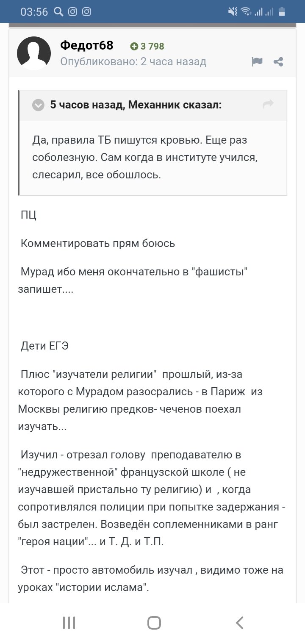Open the quoted post via arrow icon
The height and width of the screenshot is (644, 305).
click(268, 104)
